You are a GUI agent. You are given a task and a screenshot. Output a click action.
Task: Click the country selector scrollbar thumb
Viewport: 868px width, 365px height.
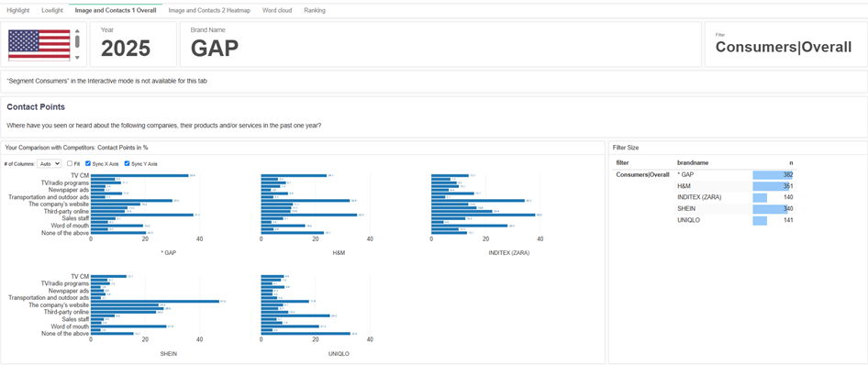(77, 41)
